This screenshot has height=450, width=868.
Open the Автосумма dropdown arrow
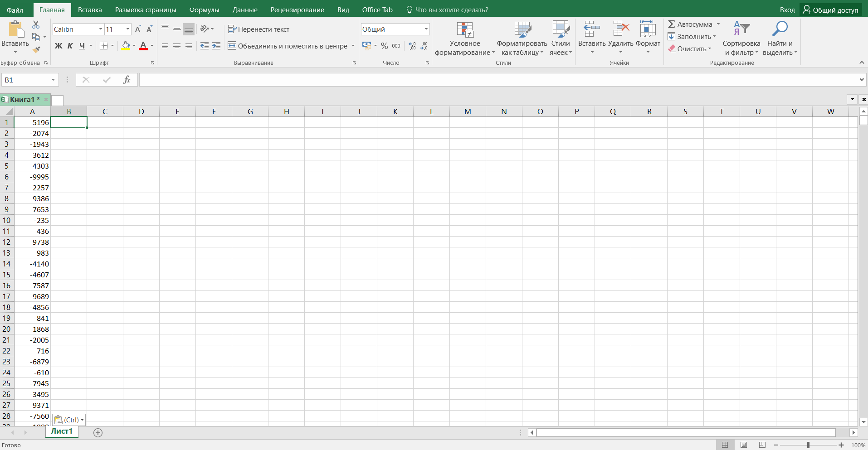pos(718,24)
